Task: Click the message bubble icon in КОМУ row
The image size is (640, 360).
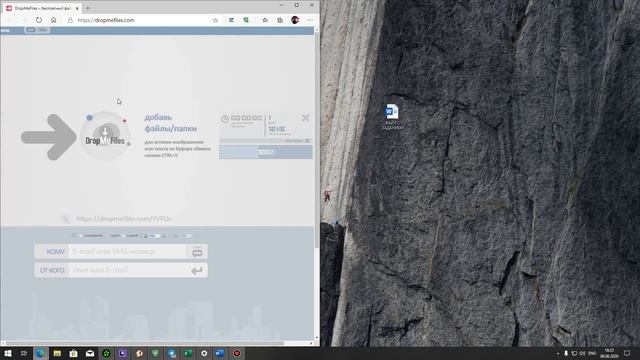Action: [x=197, y=252]
